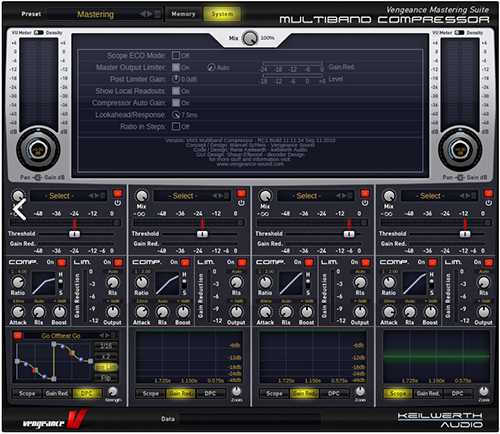Switch to band 1 Scope tab
500x434 pixels.
pyautogui.click(x=27, y=393)
